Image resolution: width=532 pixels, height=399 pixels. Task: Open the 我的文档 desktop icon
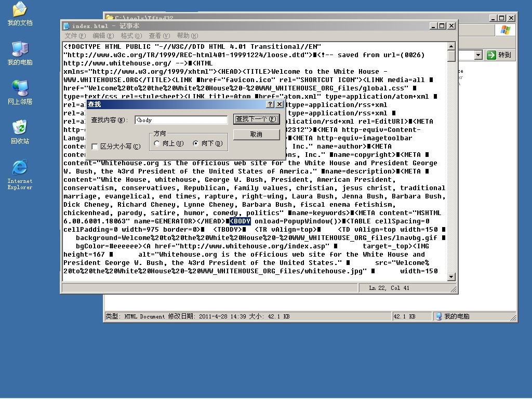(20, 14)
